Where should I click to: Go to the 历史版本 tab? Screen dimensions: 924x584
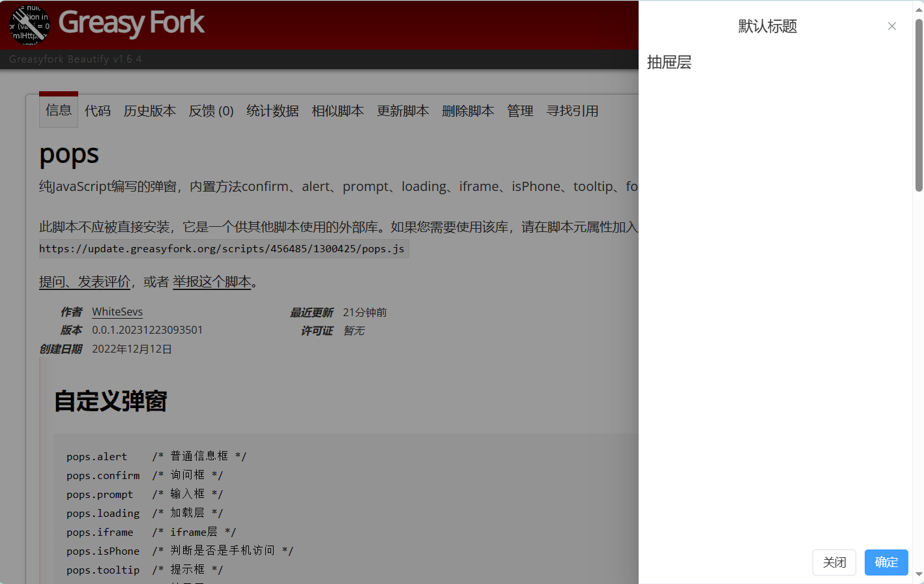[x=150, y=111]
